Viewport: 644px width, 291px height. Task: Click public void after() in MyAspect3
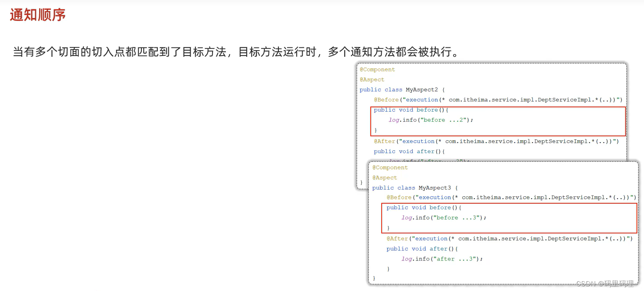pos(422,249)
